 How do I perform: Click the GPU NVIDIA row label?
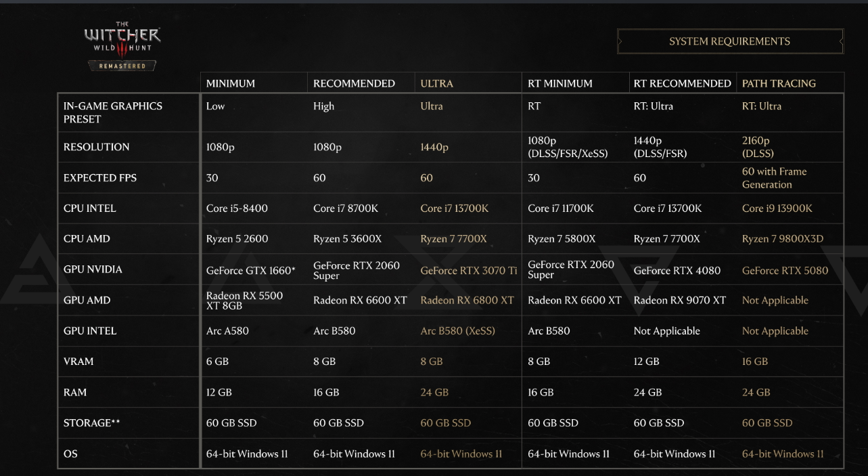pyautogui.click(x=93, y=269)
